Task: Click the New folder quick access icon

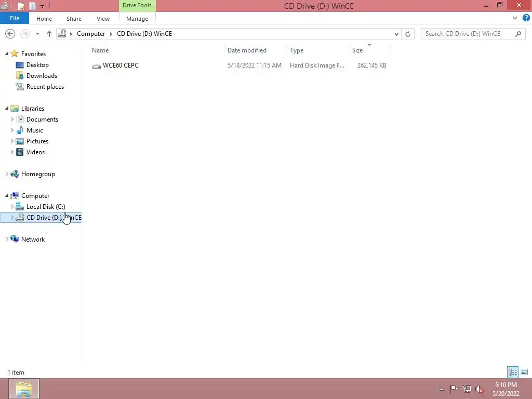Action: tap(32, 6)
